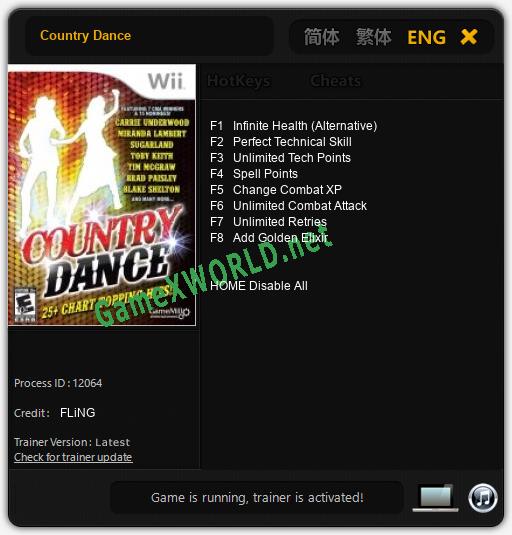Click the HOME Disable All entry
512x535 pixels.
tap(259, 286)
